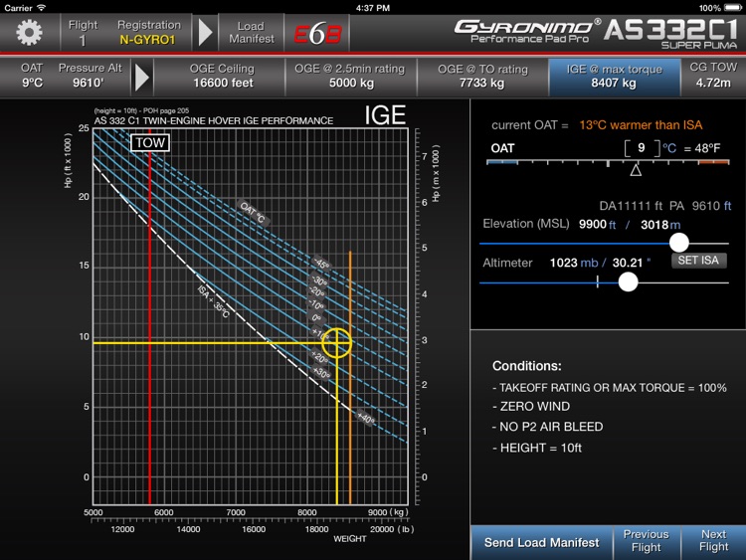
Task: Tap the PA 9610 ft readout
Action: [x=700, y=206]
